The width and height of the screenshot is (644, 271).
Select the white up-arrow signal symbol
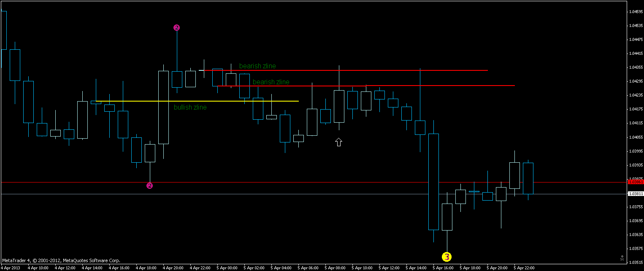338,142
